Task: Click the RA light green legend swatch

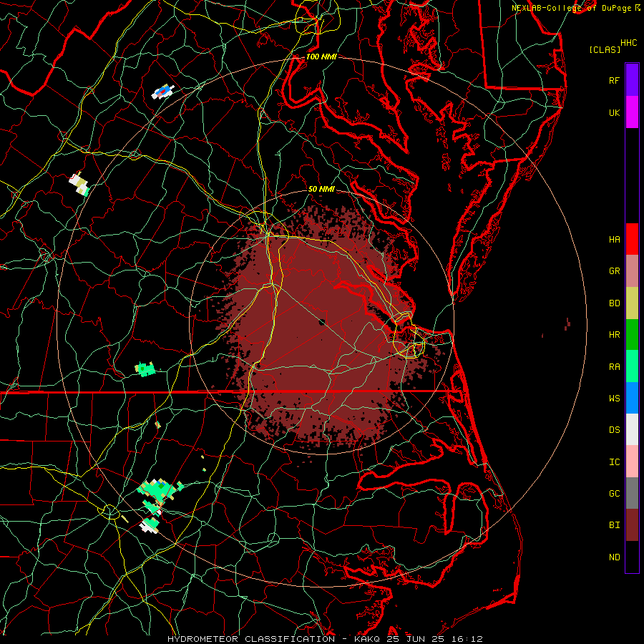Action: click(632, 366)
